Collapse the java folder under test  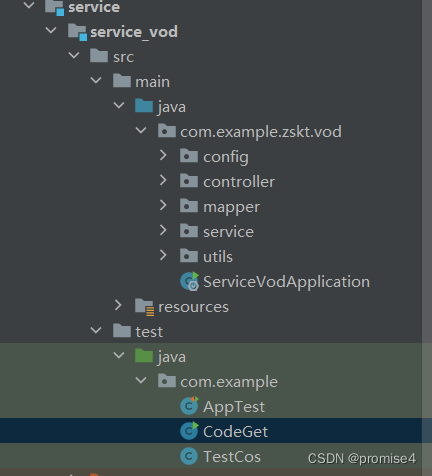[119, 355]
